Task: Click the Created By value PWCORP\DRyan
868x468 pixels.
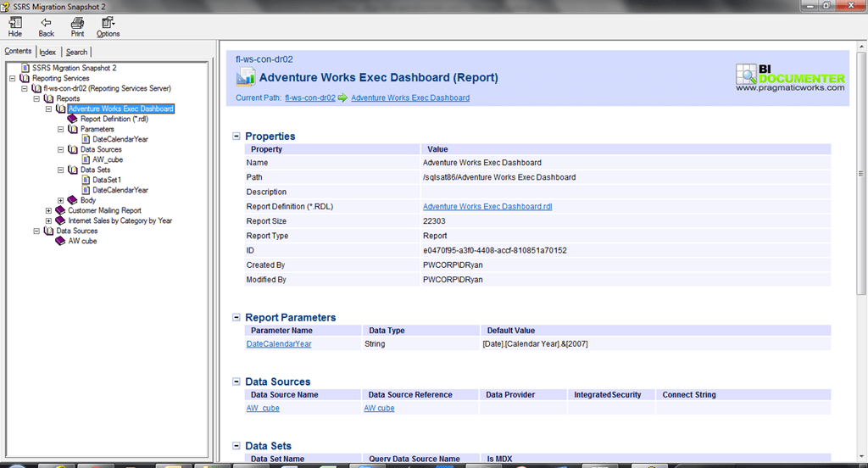Action: click(x=453, y=265)
